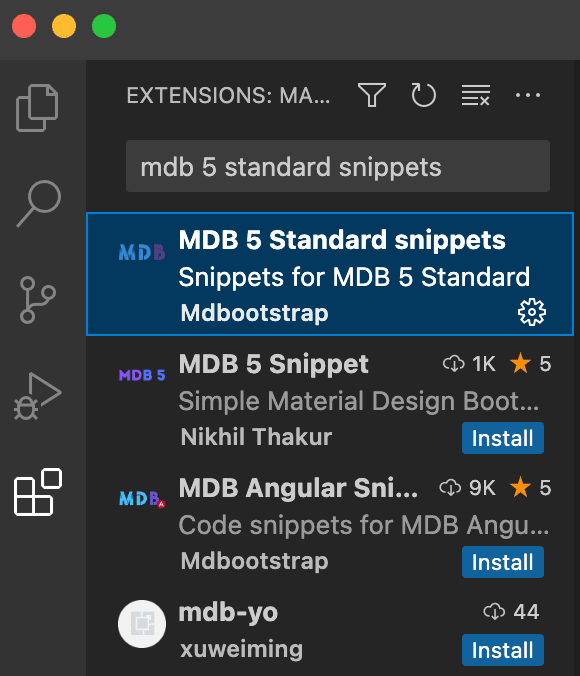The image size is (580, 676).
Task: Open the Search view in activity bar
Action: pos(39,203)
